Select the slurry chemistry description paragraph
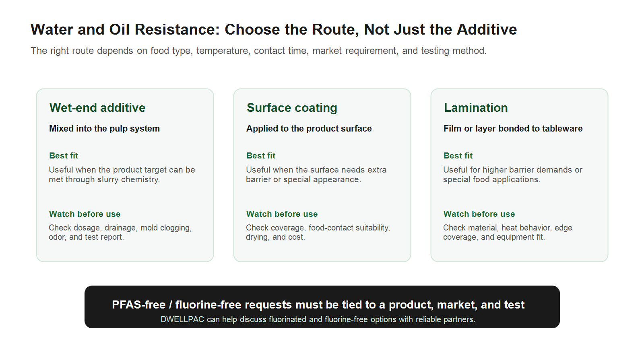Viewport: 644px width, 362px height. pos(122,175)
